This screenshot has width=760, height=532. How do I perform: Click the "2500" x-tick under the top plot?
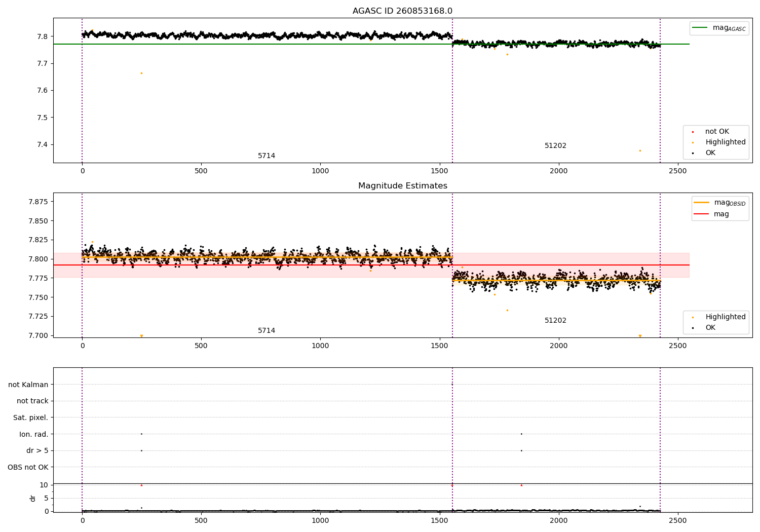click(678, 171)
